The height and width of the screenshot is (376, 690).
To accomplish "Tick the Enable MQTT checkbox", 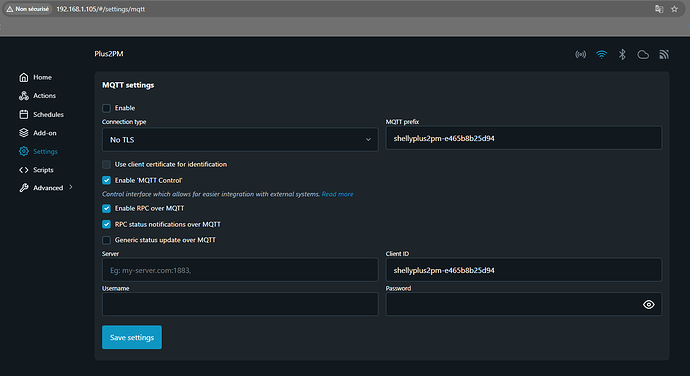I will [x=106, y=108].
